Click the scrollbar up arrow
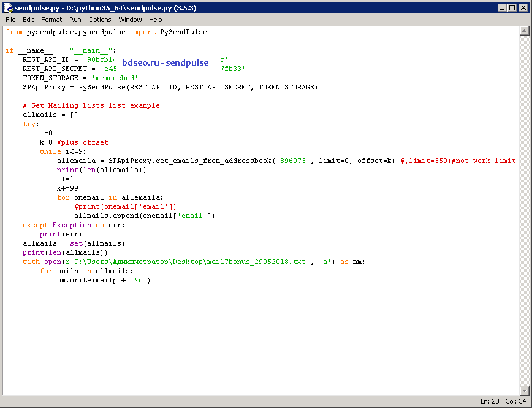Screen dimensions: 532x408 [x=524, y=31]
